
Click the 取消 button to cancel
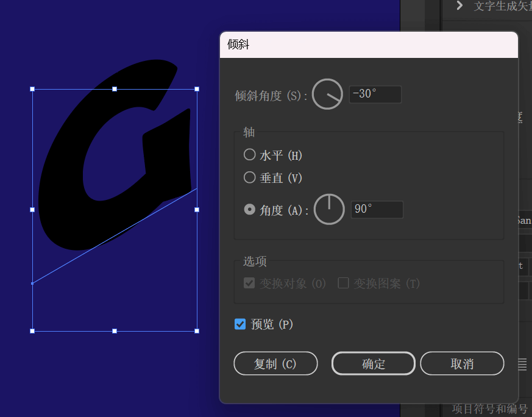[462, 363]
